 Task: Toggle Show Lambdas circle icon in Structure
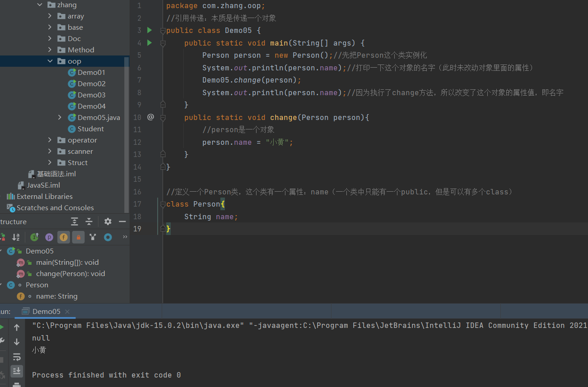107,237
